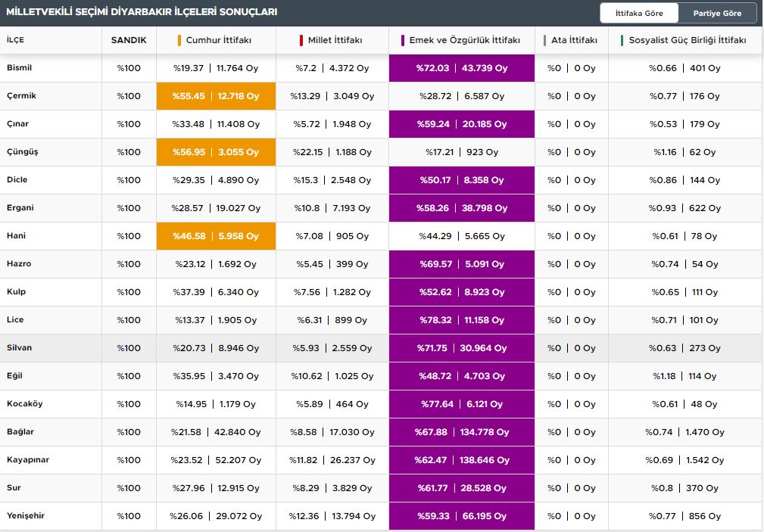Click the gray Ata İttifakı color marker
The image size is (764, 532).
pyautogui.click(x=545, y=40)
